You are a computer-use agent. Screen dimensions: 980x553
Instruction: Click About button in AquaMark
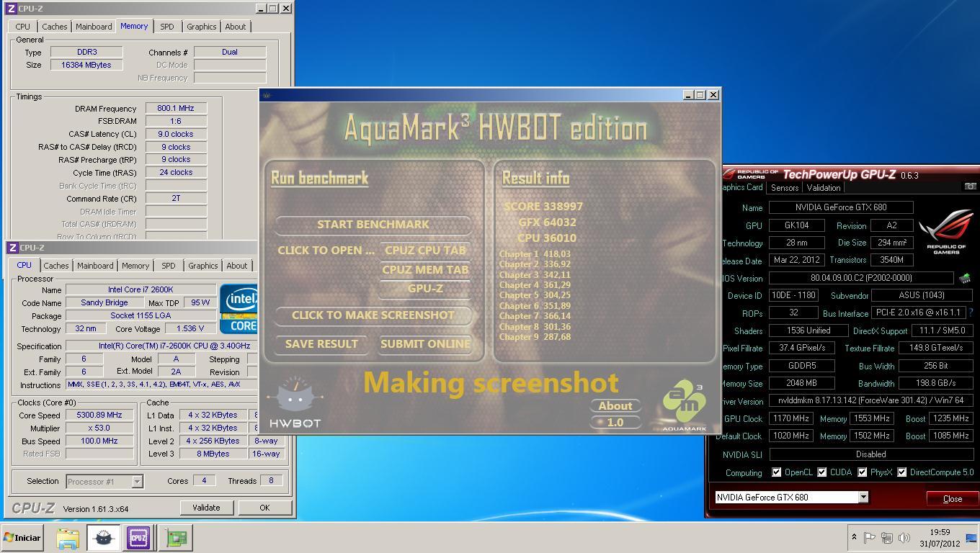(x=615, y=406)
